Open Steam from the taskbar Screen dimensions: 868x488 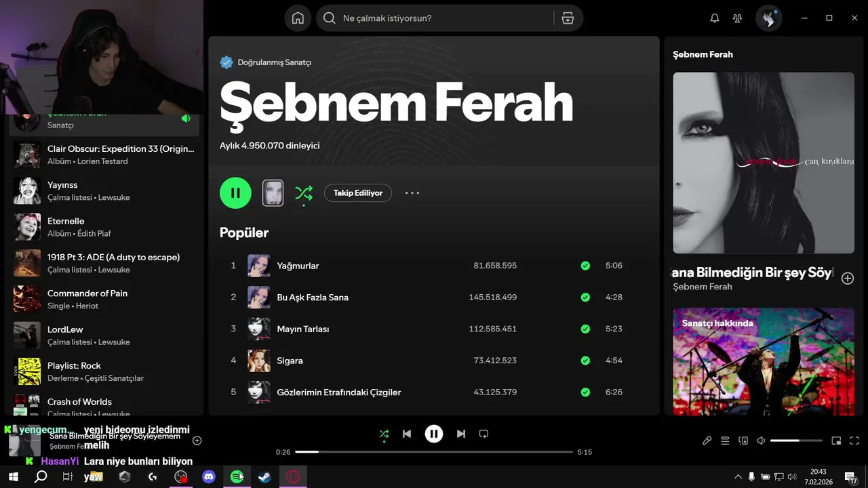click(x=264, y=476)
